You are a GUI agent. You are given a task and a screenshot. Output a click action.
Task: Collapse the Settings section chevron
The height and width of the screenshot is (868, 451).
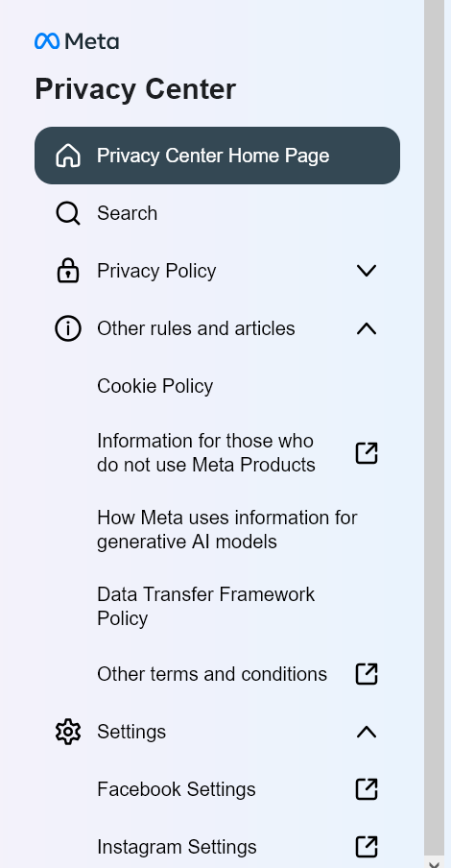(367, 732)
